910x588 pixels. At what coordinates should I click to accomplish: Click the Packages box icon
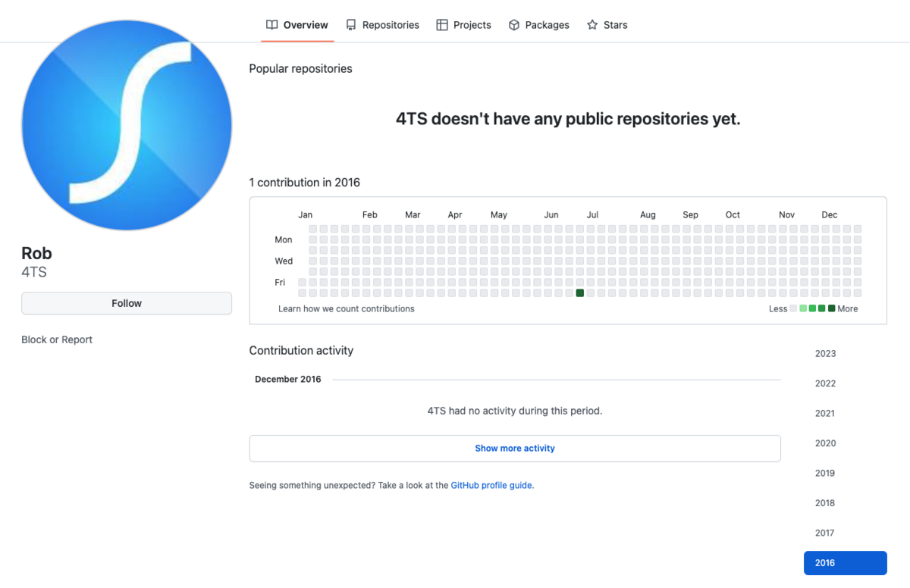(x=514, y=24)
